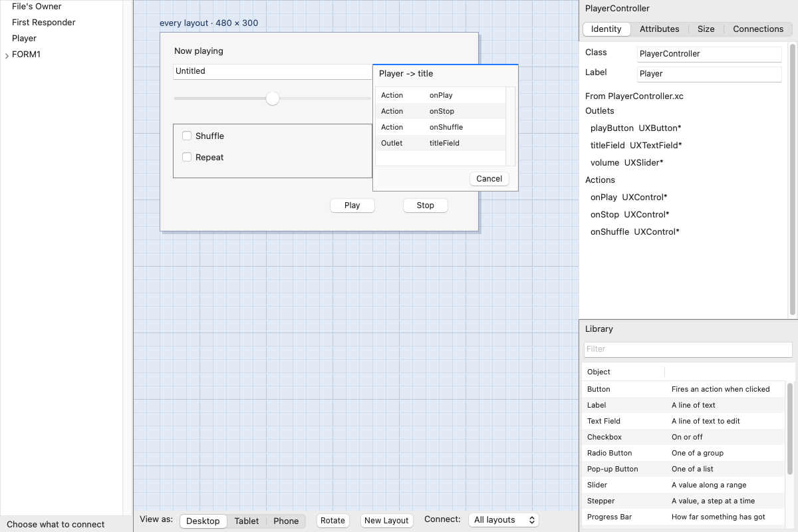The height and width of the screenshot is (532, 798).
Task: View layout as Phone
Action: [x=286, y=521]
